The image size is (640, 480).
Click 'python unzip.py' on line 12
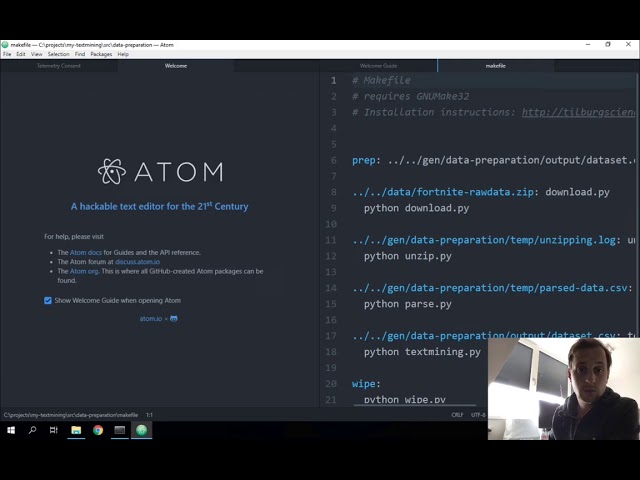click(408, 256)
